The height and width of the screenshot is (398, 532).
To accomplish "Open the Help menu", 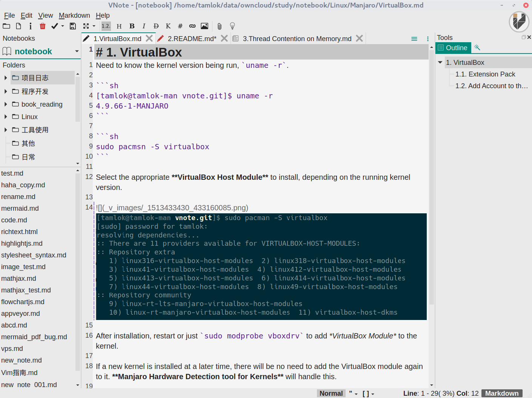I will pos(103,15).
